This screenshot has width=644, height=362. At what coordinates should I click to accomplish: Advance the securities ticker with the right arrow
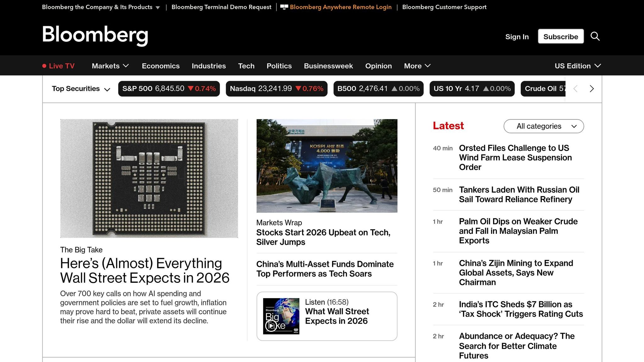pos(591,89)
